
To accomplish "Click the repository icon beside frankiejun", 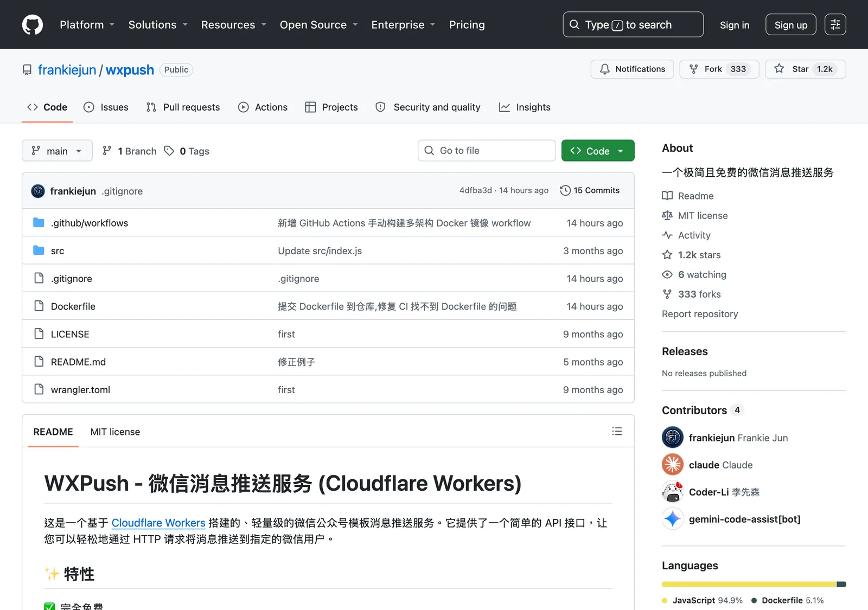I will (x=27, y=70).
